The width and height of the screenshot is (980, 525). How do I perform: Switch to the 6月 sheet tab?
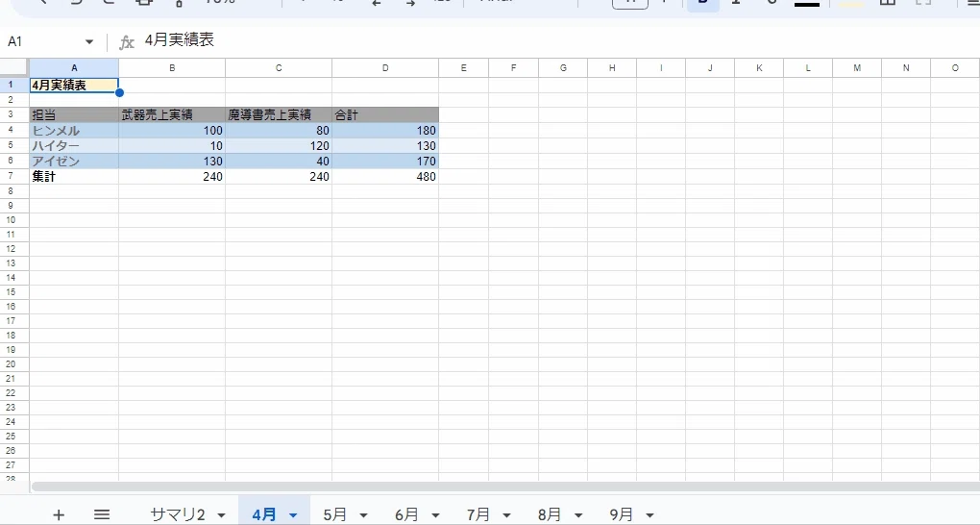tap(406, 514)
